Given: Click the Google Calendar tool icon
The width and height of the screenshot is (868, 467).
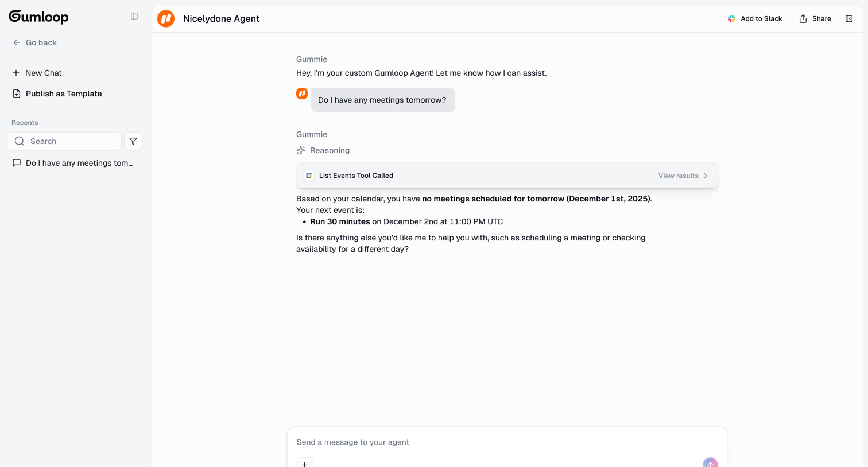Looking at the screenshot, I should (x=309, y=176).
